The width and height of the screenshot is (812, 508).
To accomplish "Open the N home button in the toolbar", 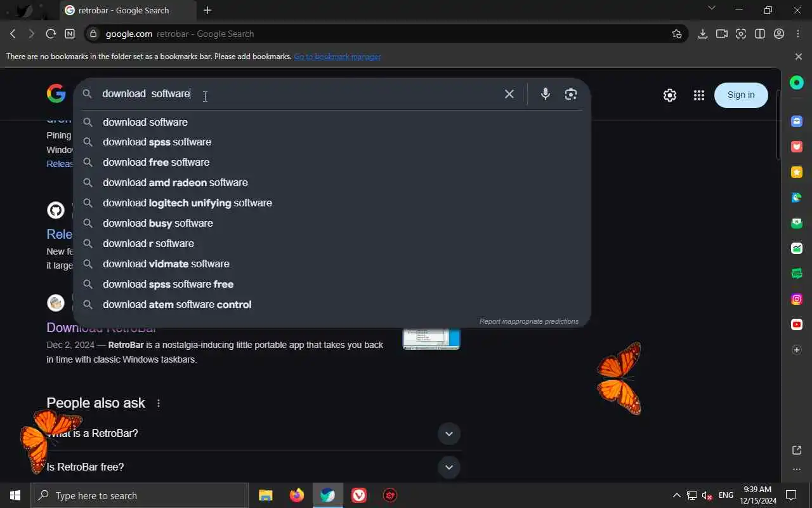I will click(70, 34).
